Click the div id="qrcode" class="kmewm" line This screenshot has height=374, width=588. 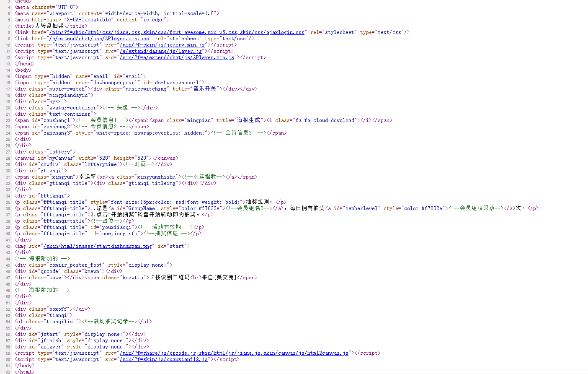pos(69,271)
